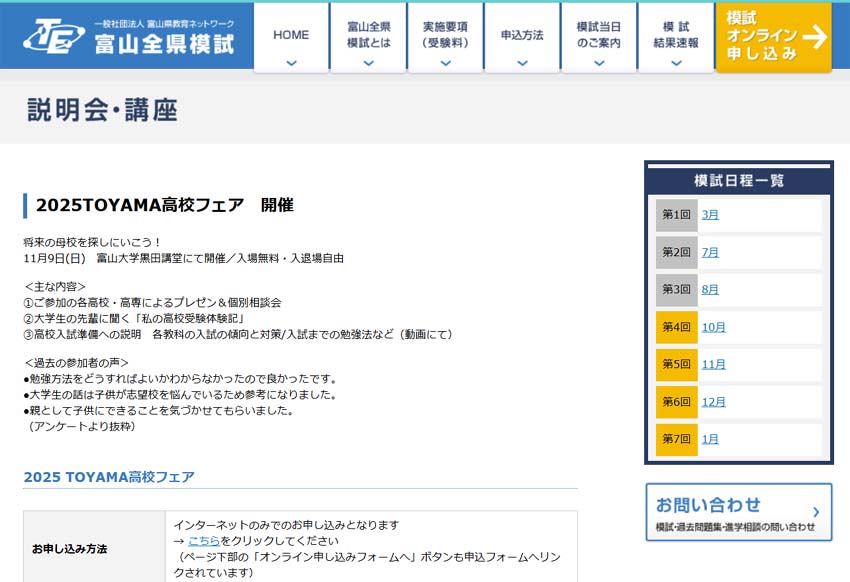Screen dimensions: 850x582
Task: Expand the 富山全県模試とは dropdown arrow
Action: coord(368,63)
